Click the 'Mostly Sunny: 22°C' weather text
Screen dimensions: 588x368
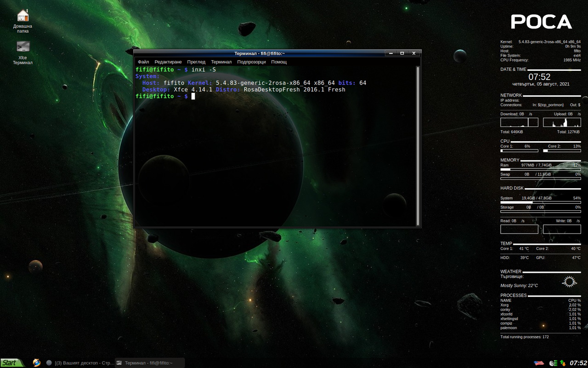519,286
